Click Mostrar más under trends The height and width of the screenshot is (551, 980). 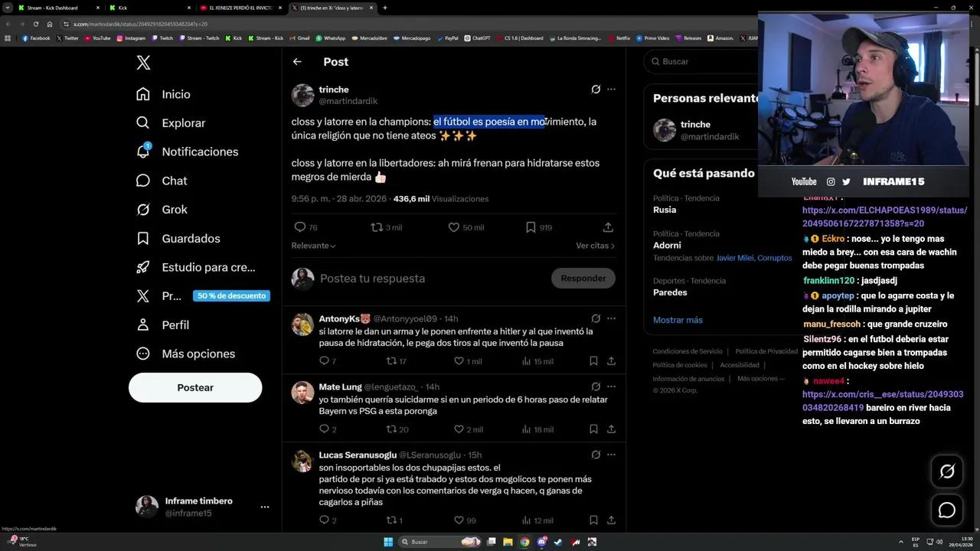pyautogui.click(x=678, y=320)
